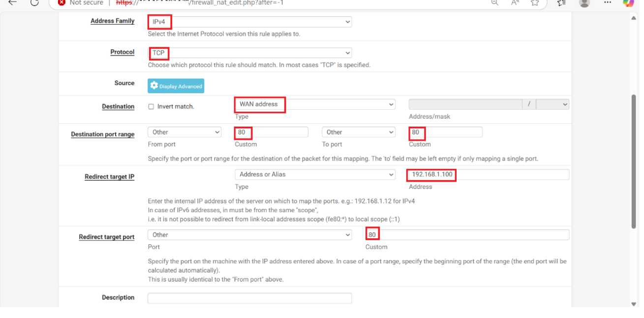This screenshot has width=644, height=318.
Task: Click the page scrollbar down arrow
Action: [634, 304]
